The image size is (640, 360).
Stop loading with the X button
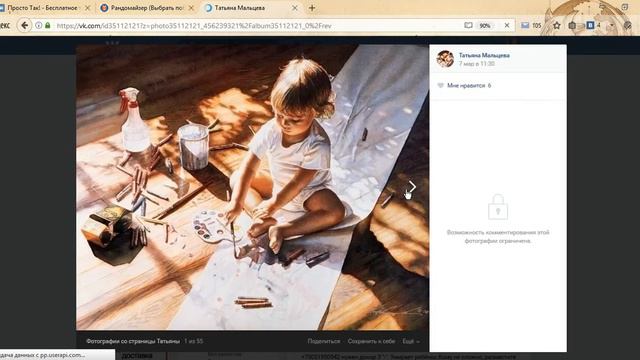pyautogui.click(x=507, y=25)
